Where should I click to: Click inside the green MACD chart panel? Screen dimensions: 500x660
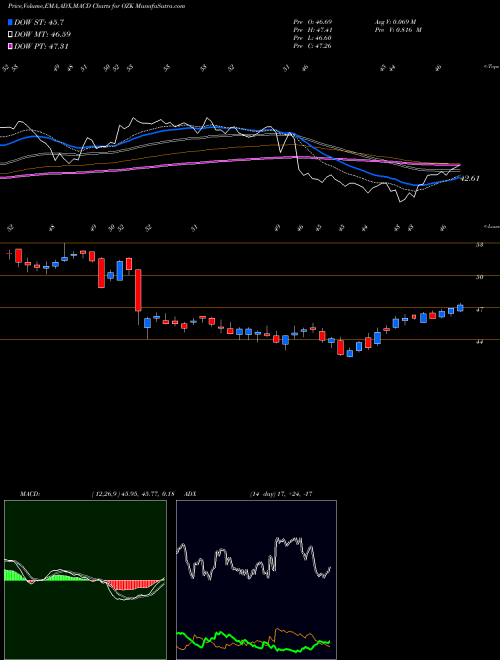[85, 580]
